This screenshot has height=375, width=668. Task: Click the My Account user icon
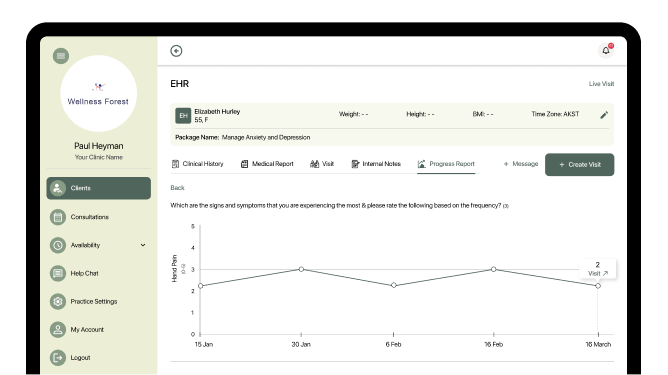(x=58, y=329)
